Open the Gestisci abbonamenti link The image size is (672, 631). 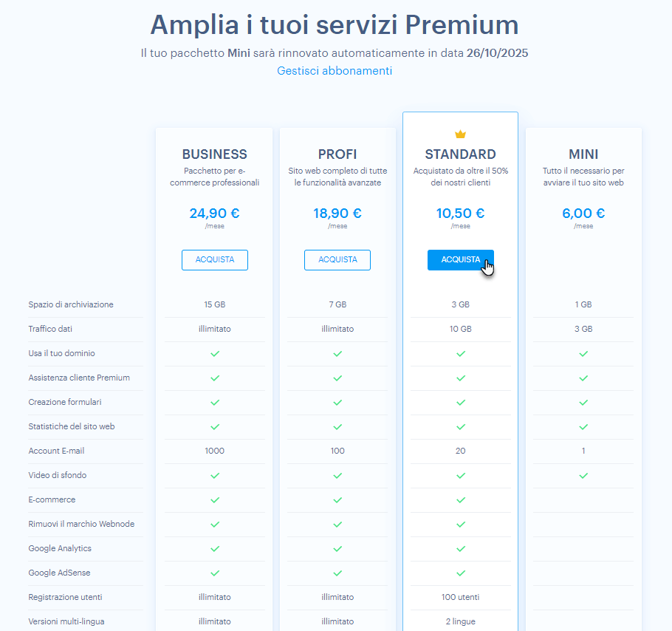point(335,71)
